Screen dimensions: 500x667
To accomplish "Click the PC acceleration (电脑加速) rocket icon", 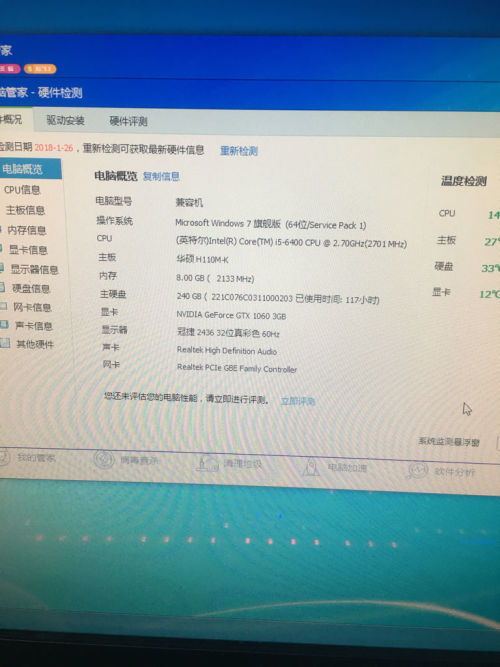I will tap(311, 467).
